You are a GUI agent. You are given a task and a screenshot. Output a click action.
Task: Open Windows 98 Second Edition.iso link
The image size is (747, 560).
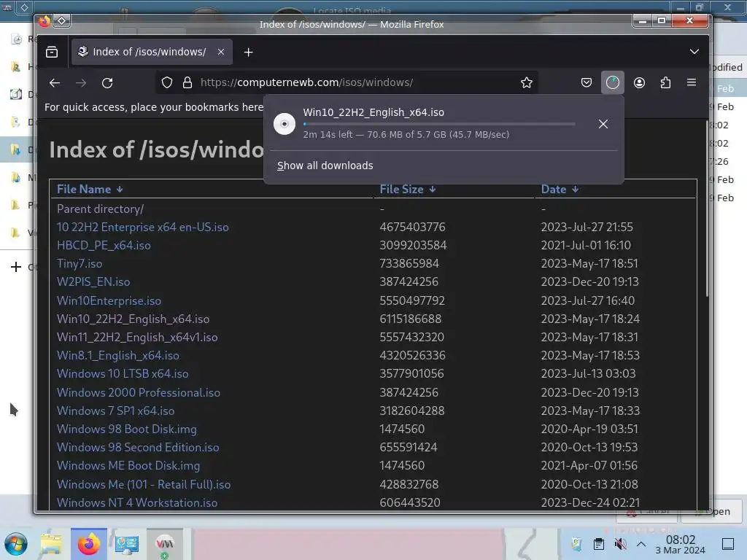point(138,447)
